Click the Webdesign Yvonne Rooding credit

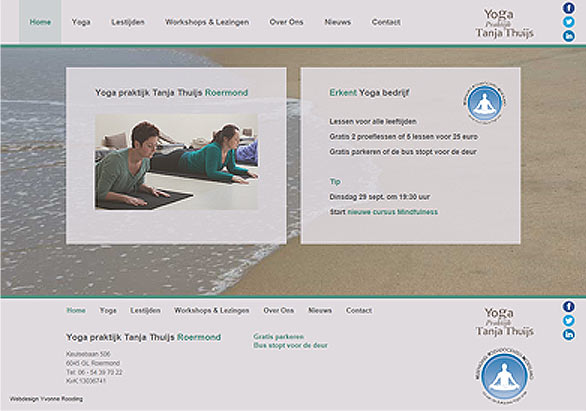(46, 399)
